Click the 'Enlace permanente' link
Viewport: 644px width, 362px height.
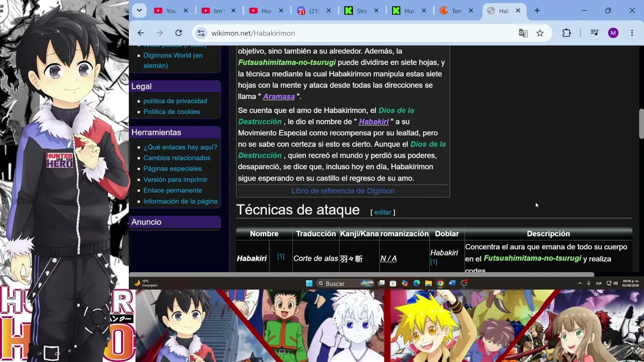point(173,191)
